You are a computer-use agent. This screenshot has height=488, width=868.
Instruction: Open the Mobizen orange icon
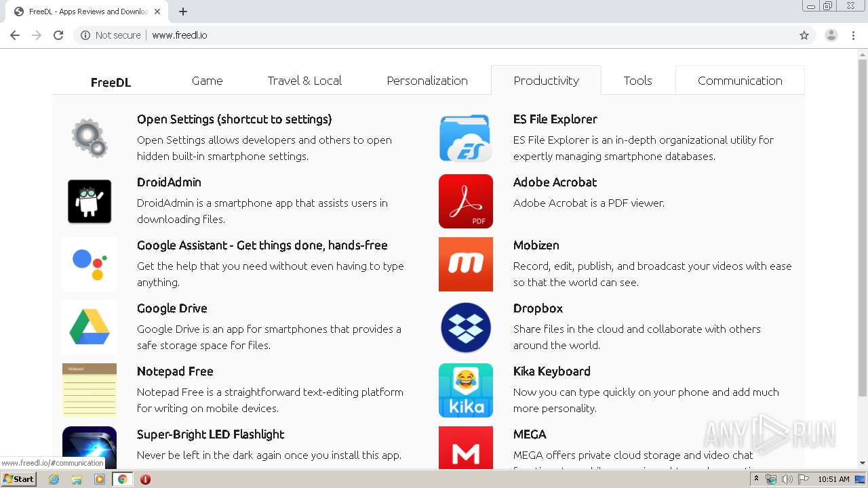click(466, 264)
